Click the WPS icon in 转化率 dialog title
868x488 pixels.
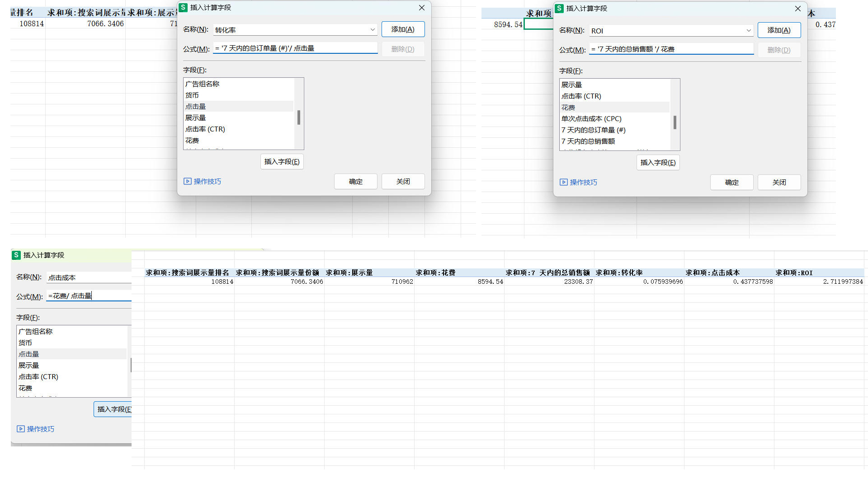183,8
